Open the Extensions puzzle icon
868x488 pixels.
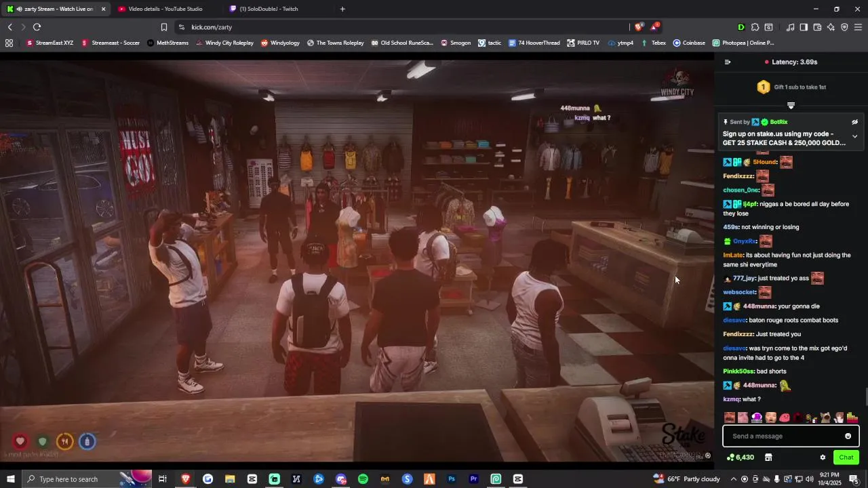click(x=755, y=27)
